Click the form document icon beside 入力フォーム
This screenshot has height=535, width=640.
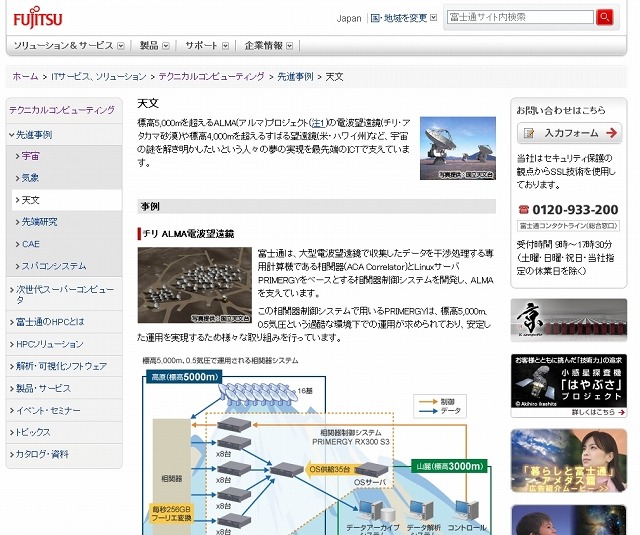[529, 133]
